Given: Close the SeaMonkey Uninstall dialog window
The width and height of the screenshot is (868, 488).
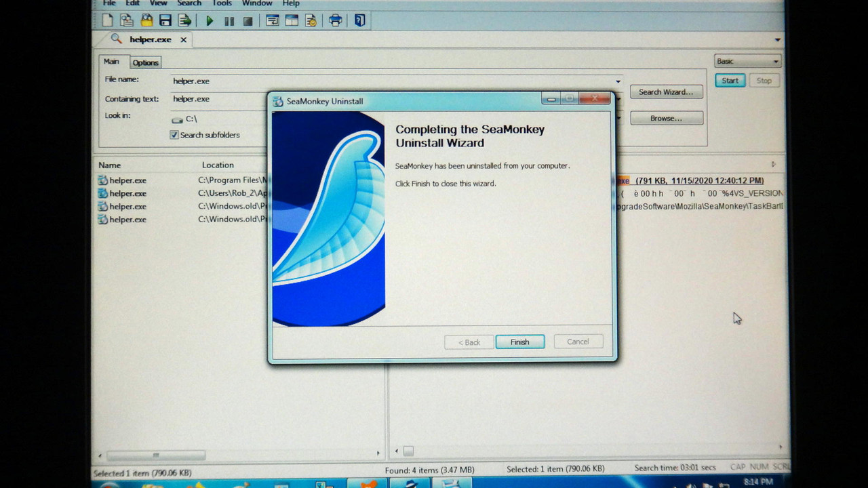Looking at the screenshot, I should coord(595,99).
